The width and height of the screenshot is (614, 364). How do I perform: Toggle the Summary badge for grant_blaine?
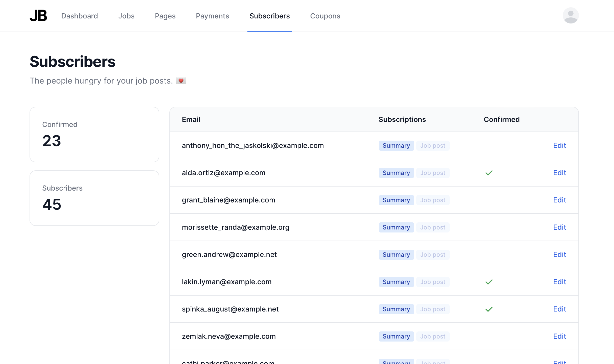(396, 200)
